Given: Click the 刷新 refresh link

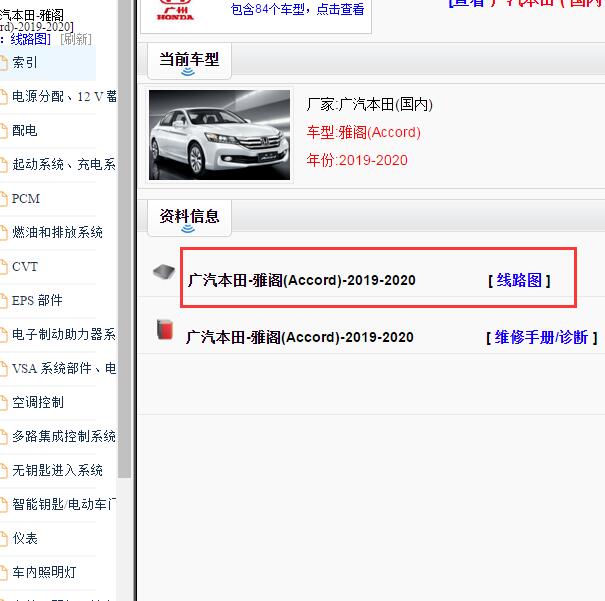Looking at the screenshot, I should (x=76, y=39).
